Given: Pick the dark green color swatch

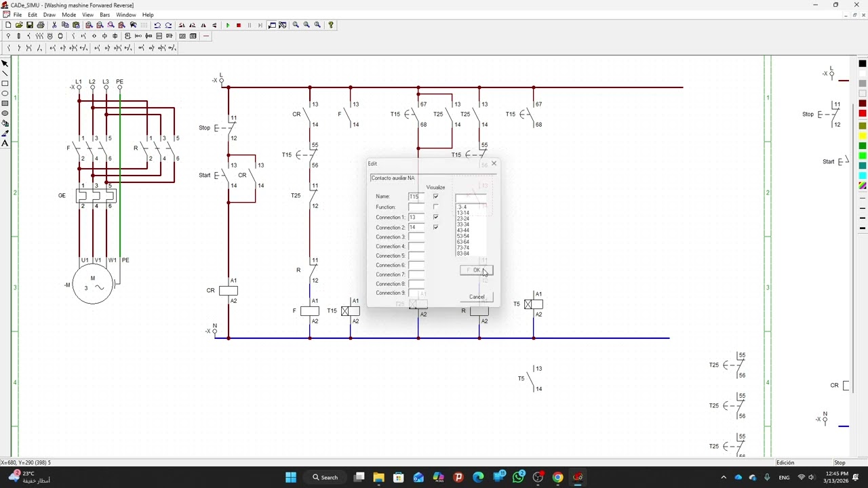Looking at the screenshot, I should 863,146.
